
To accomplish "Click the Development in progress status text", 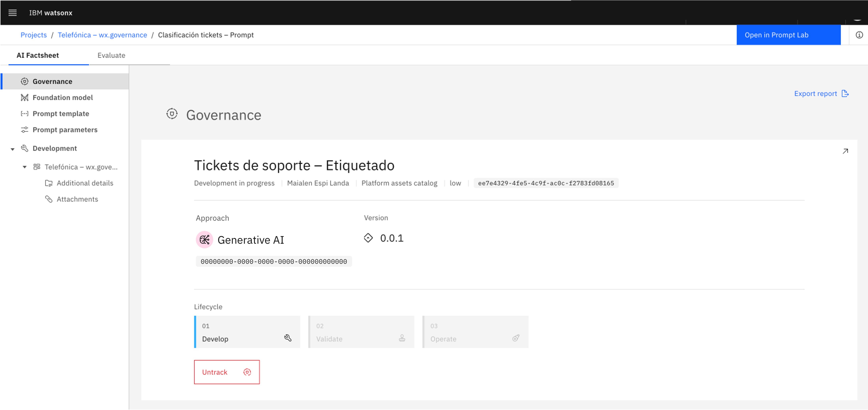I will (x=234, y=183).
